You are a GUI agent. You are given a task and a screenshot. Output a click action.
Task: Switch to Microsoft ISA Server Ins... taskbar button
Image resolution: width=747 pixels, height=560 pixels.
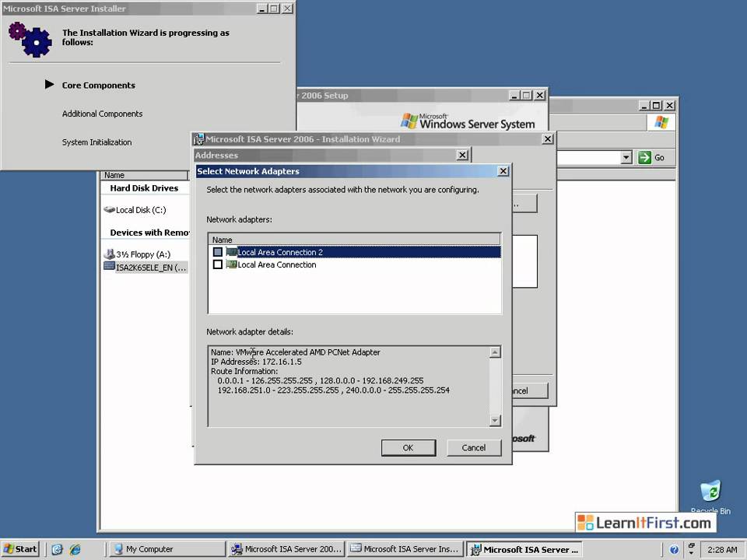pyautogui.click(x=406, y=549)
